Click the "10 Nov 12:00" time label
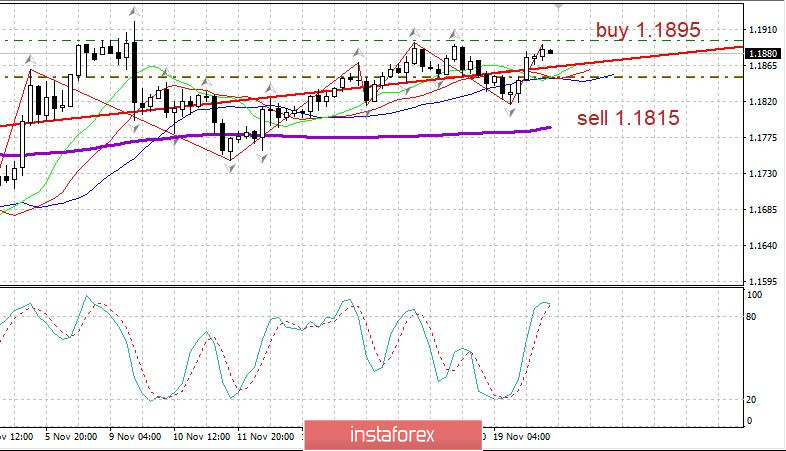The width and height of the screenshot is (786, 451). [202, 437]
